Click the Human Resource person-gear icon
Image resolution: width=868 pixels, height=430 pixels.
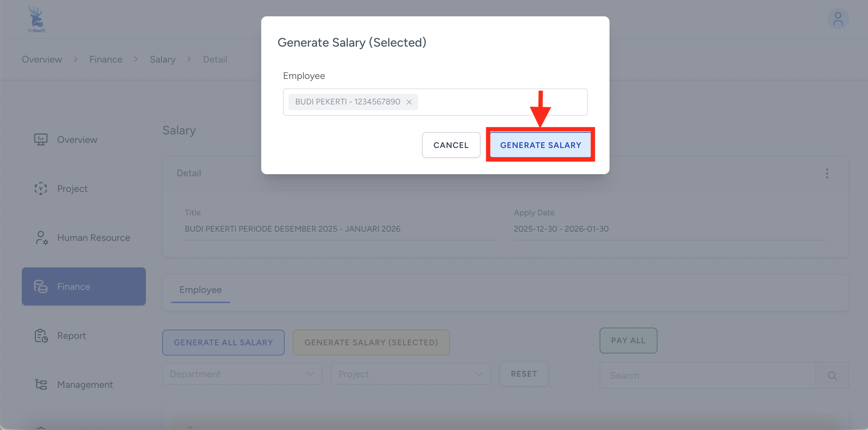[41, 237]
